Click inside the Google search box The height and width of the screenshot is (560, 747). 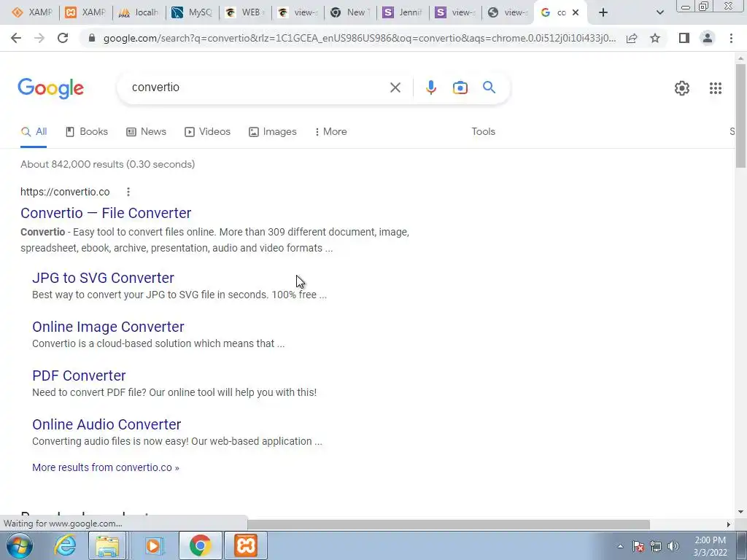[258, 87]
